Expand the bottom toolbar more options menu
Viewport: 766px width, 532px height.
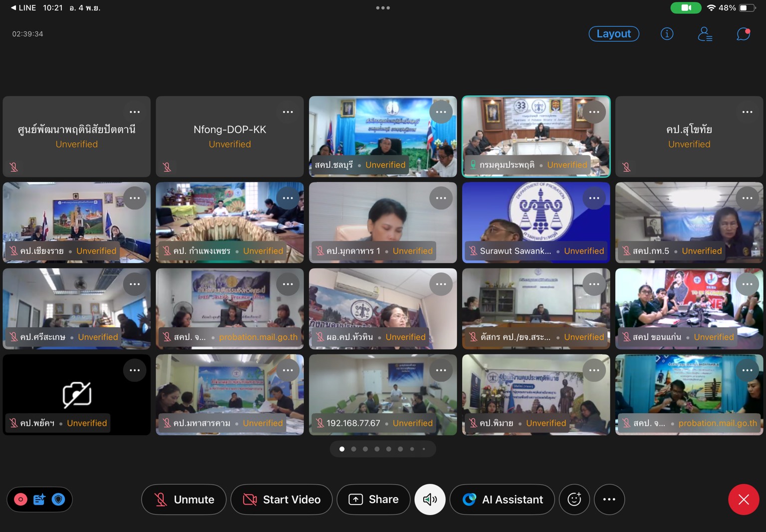[x=609, y=499]
